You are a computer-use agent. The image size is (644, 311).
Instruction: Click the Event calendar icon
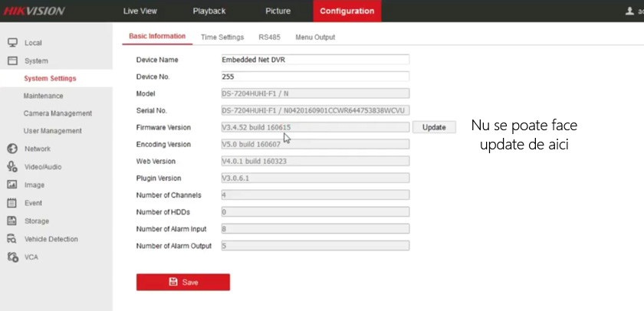[x=12, y=203]
